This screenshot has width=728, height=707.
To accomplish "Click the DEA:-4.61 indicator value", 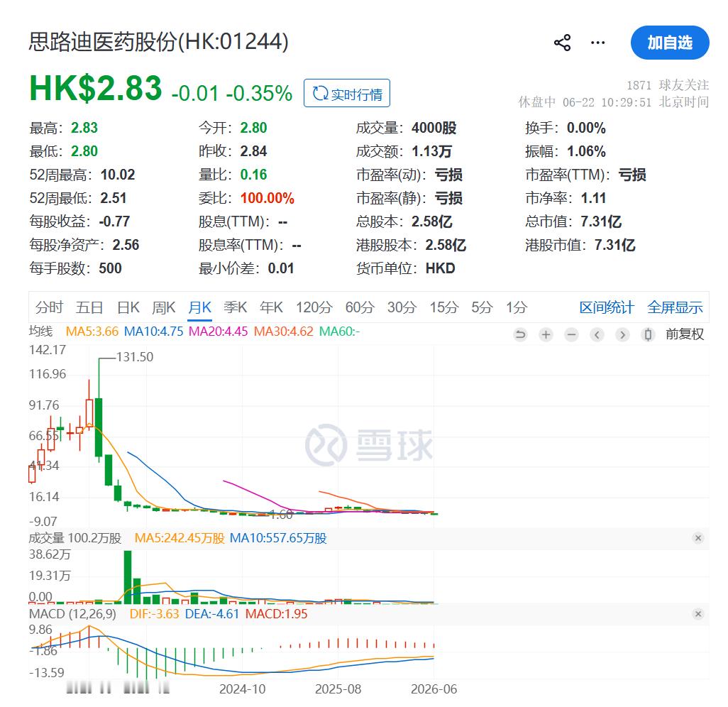I will (x=211, y=614).
